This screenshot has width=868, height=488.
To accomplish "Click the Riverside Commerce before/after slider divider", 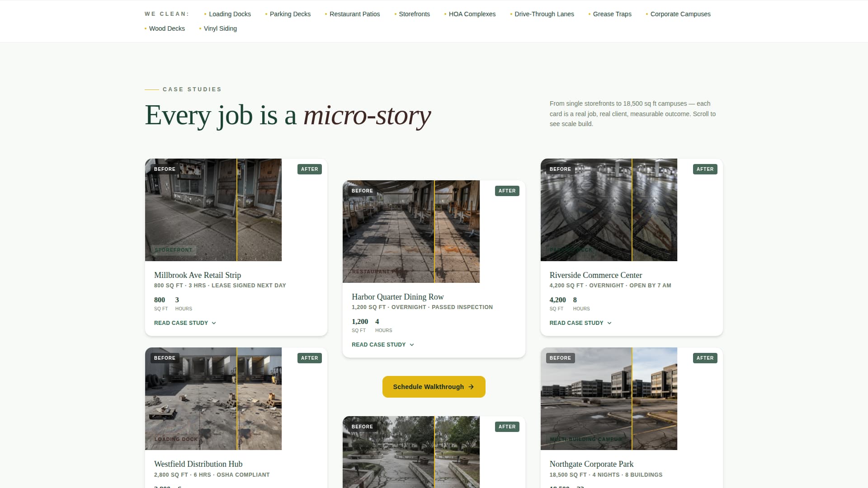I will [x=632, y=210].
